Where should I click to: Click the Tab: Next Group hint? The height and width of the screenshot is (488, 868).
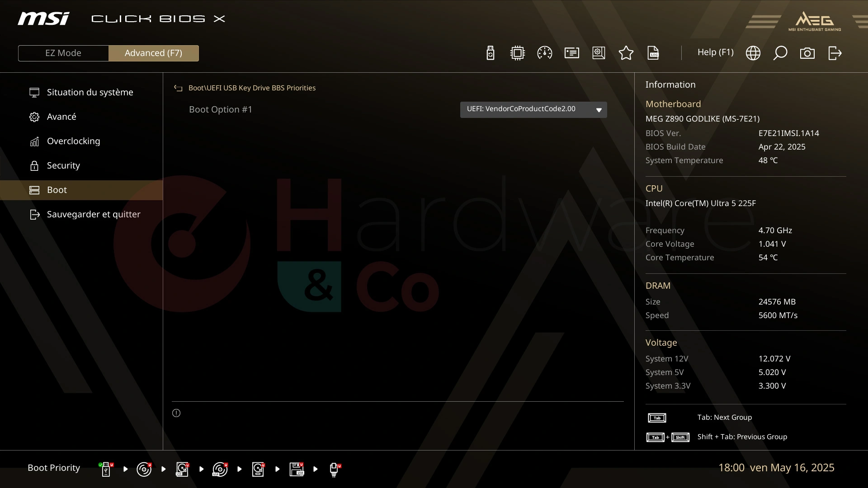[x=724, y=418]
